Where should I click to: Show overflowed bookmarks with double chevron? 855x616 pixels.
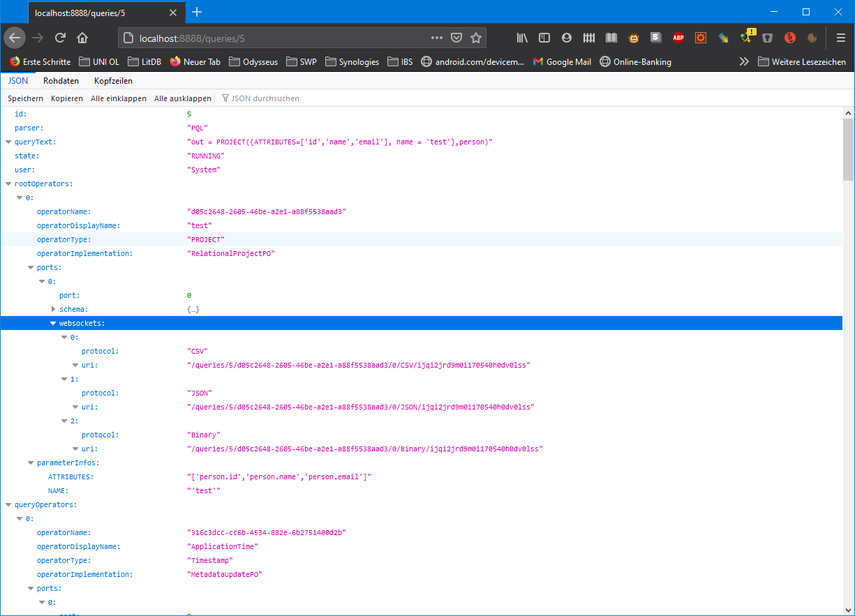tap(745, 61)
